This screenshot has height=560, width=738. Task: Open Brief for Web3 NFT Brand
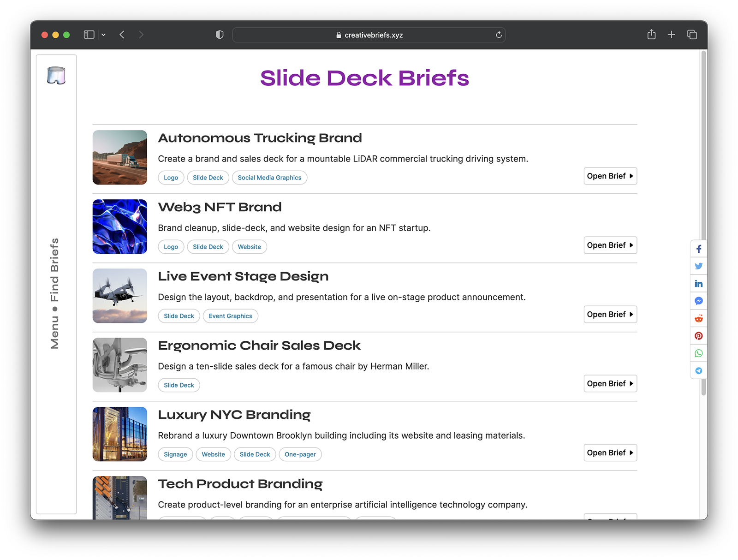[610, 245]
